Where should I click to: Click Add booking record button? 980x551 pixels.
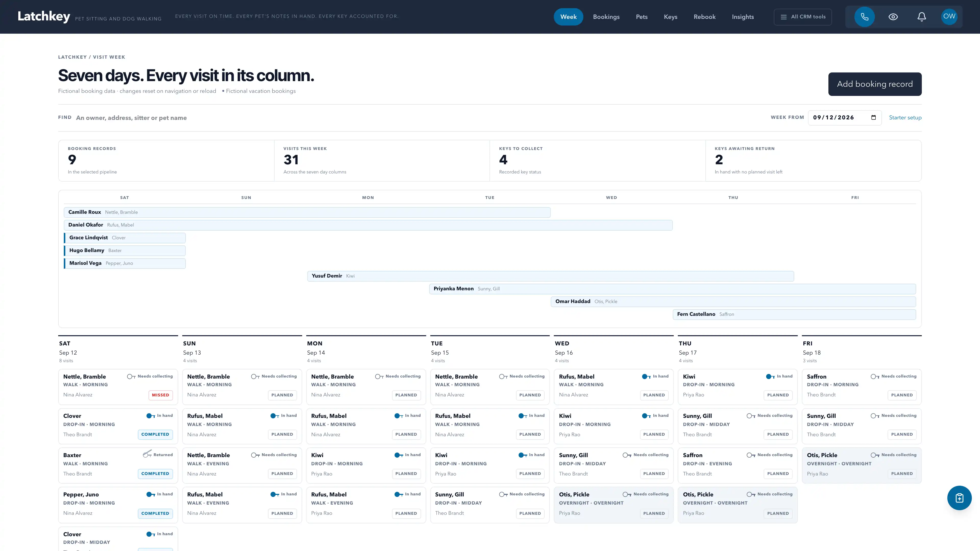(x=875, y=84)
